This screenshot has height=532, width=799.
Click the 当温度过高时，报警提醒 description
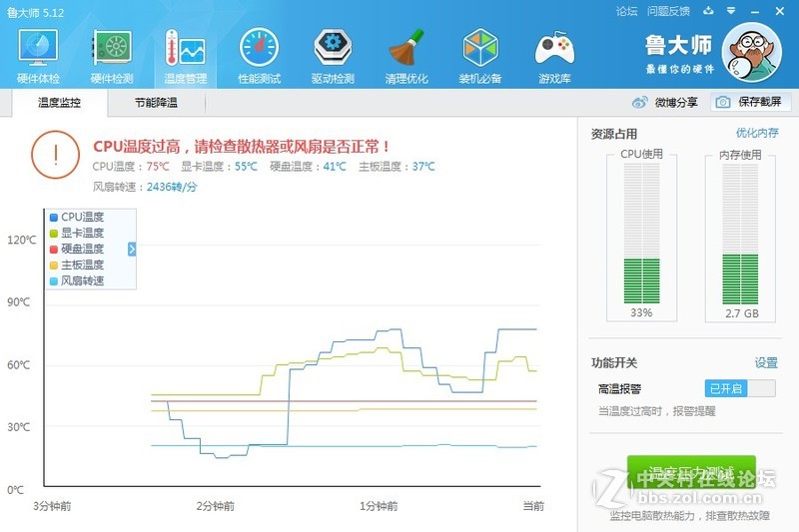pos(656,411)
